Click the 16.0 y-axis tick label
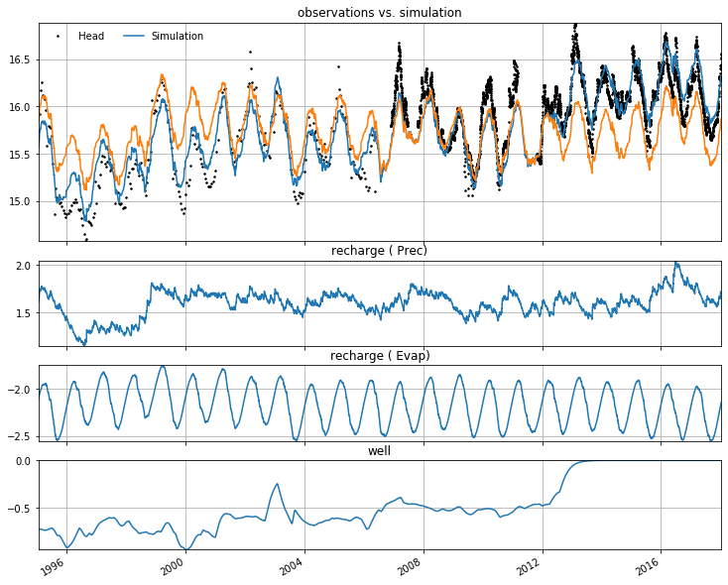The height and width of the screenshot is (585, 728). 19,107
